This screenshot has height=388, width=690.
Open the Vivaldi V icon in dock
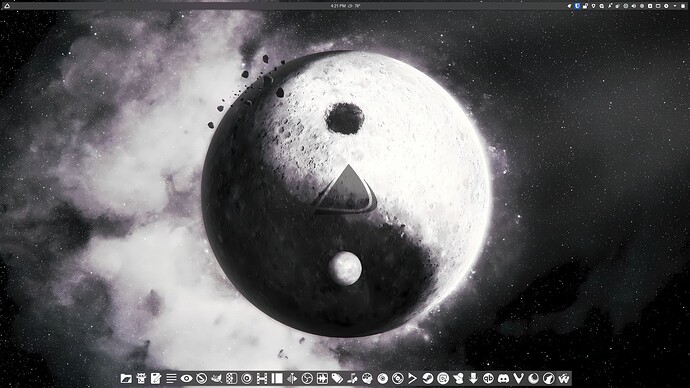point(518,378)
